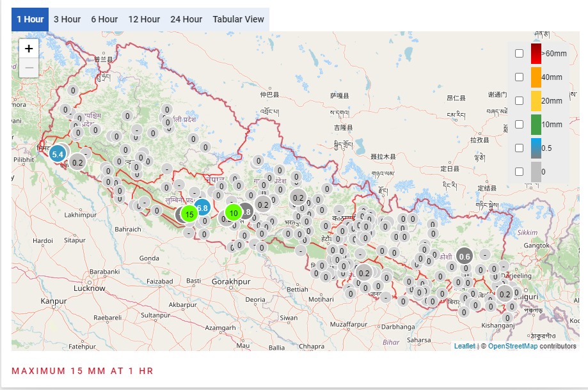Open the Tabular View tab
The image size is (588, 390).
[238, 19]
